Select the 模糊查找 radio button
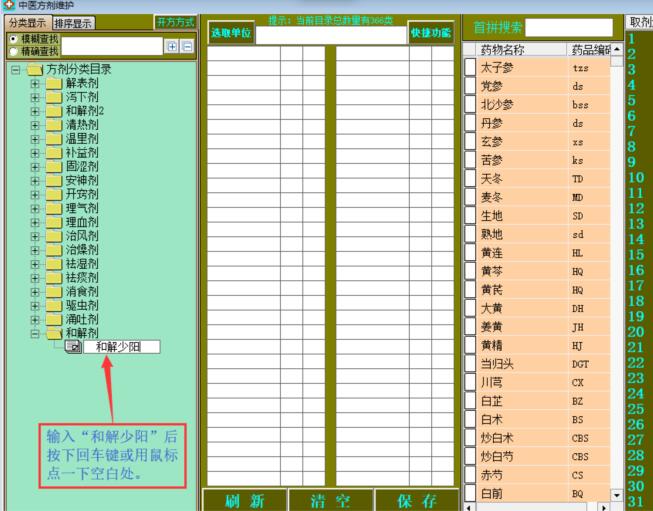 tap(12, 38)
